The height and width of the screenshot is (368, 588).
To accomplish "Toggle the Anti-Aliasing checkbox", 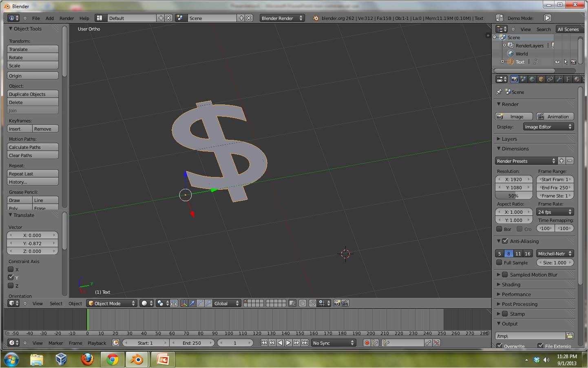I will pyautogui.click(x=505, y=241).
